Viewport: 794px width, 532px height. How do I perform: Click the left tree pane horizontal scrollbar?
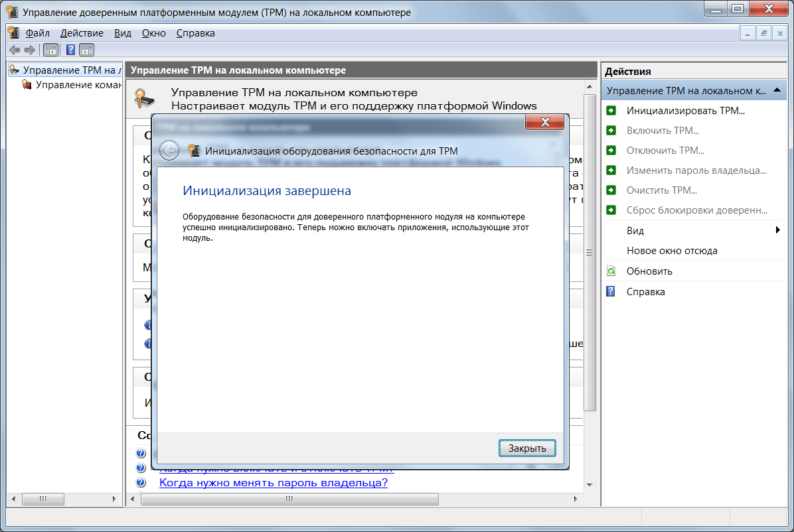[x=42, y=499]
